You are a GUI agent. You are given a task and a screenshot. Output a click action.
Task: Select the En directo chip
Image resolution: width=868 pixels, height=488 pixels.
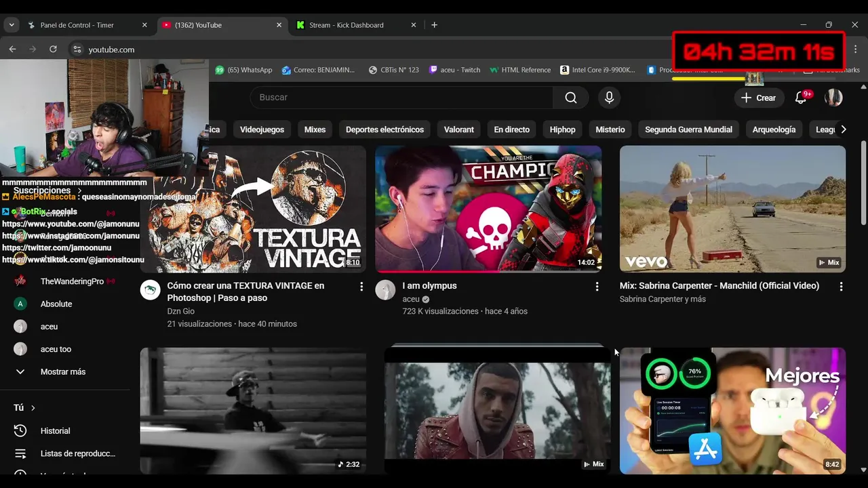click(x=511, y=129)
